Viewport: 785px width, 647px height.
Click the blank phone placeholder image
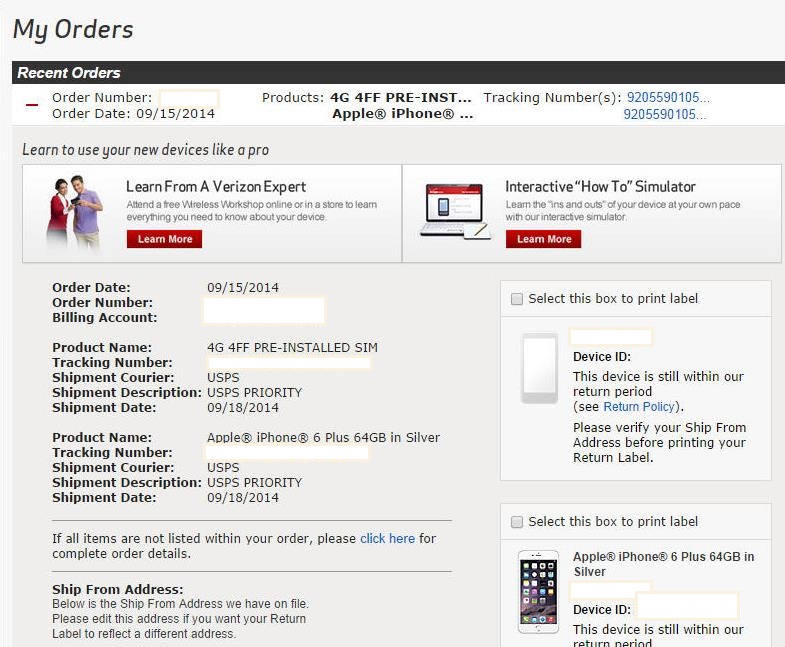pyautogui.click(x=539, y=368)
